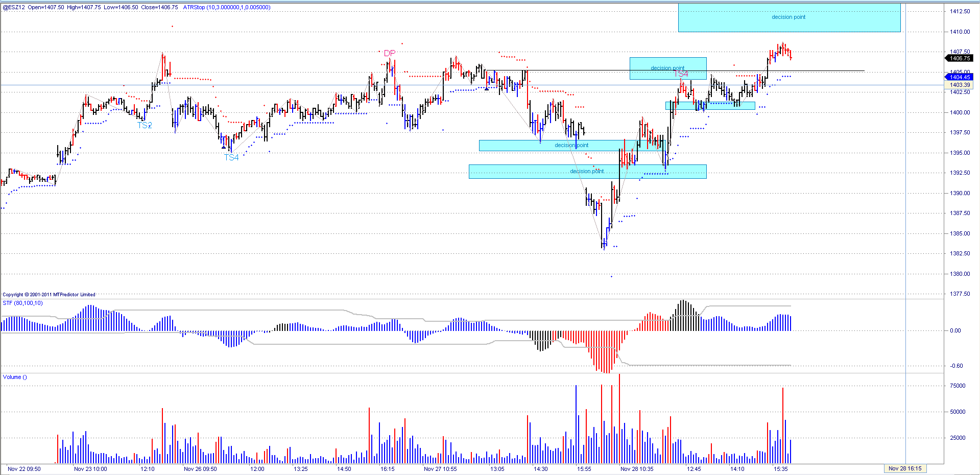Click the blue price tag 1404.45
980x475 pixels.
pos(960,77)
